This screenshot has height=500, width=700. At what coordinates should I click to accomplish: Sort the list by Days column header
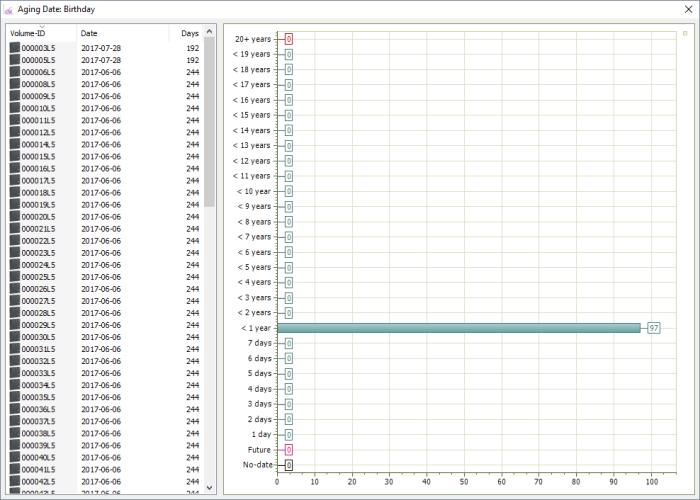click(188, 34)
